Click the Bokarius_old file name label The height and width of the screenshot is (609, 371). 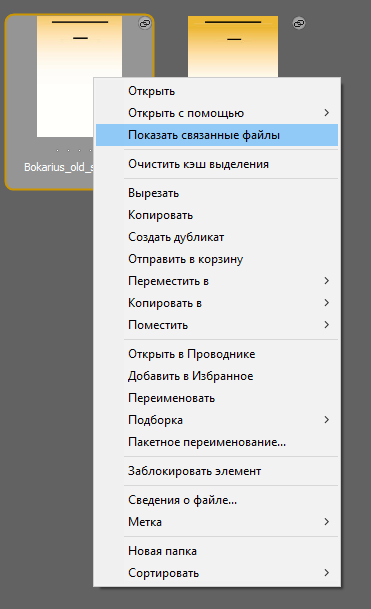click(59, 167)
